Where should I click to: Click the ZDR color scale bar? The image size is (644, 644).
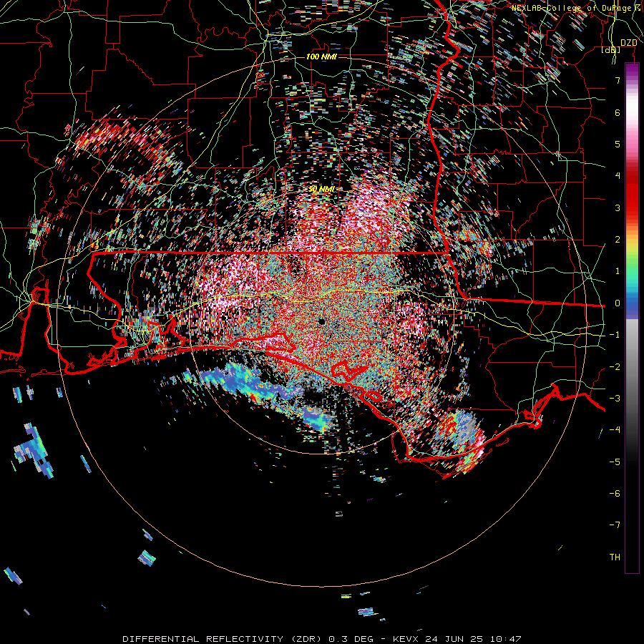pyautogui.click(x=632, y=318)
